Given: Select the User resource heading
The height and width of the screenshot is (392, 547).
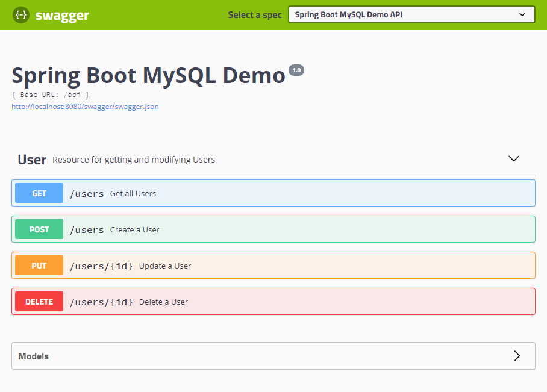Looking at the screenshot, I should coord(31,159).
